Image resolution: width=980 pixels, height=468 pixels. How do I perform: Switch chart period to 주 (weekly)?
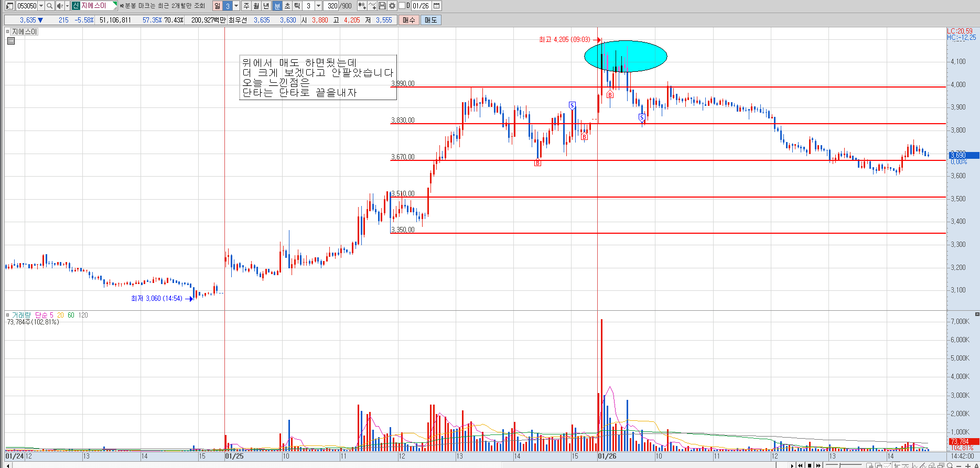click(246, 6)
